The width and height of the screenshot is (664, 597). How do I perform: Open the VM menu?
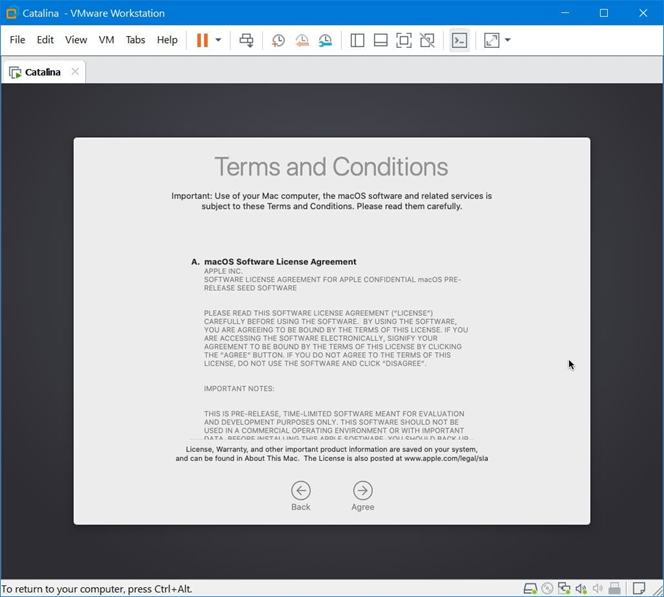106,40
